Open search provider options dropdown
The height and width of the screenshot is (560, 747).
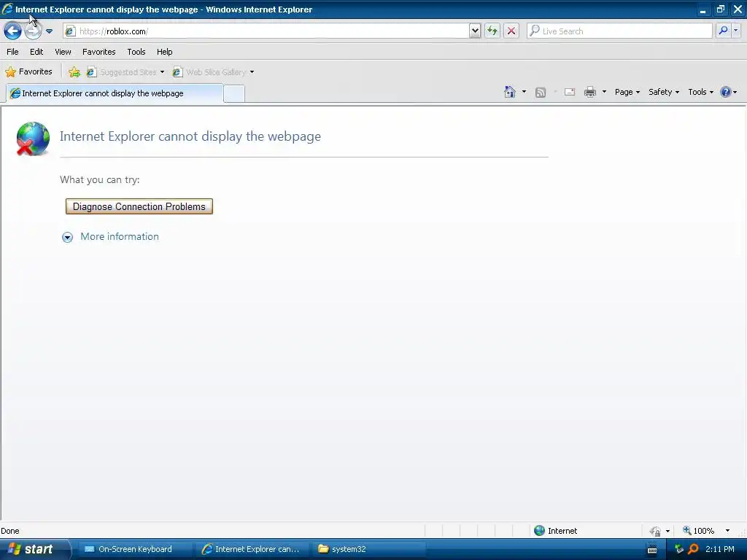click(x=736, y=31)
